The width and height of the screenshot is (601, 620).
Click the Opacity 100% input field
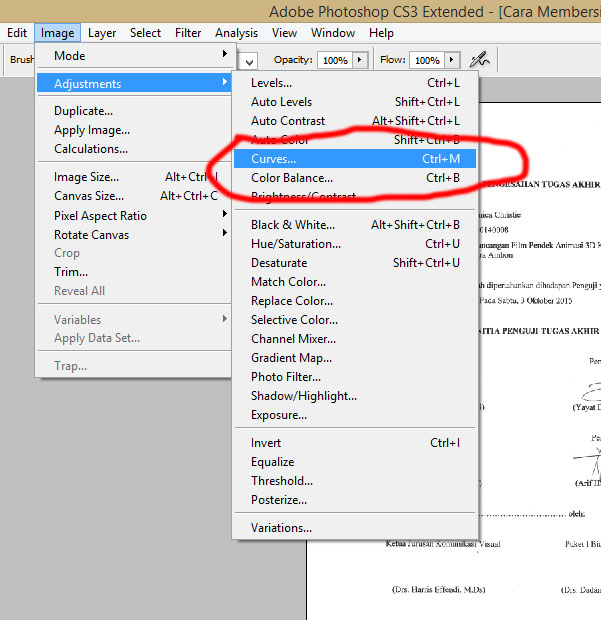click(x=335, y=60)
